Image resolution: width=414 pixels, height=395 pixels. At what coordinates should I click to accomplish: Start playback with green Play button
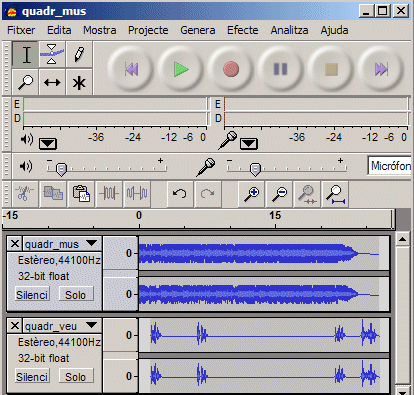(181, 69)
